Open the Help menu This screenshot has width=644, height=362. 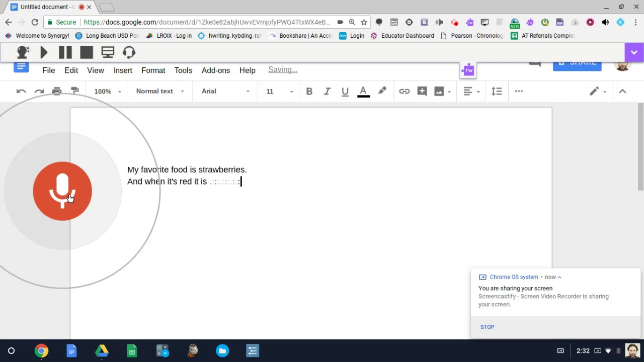(247, 70)
